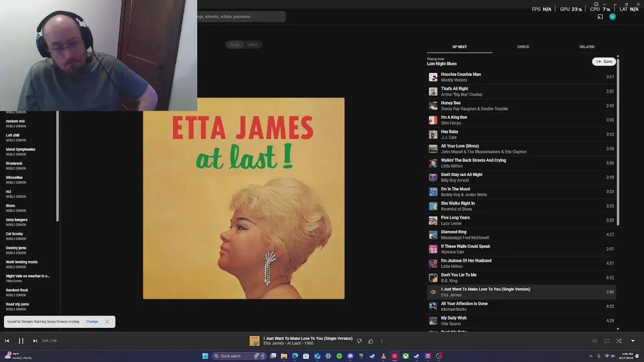Click the search songs, albums, artists field
Viewport: 644px width, 362px height.
pos(242,17)
